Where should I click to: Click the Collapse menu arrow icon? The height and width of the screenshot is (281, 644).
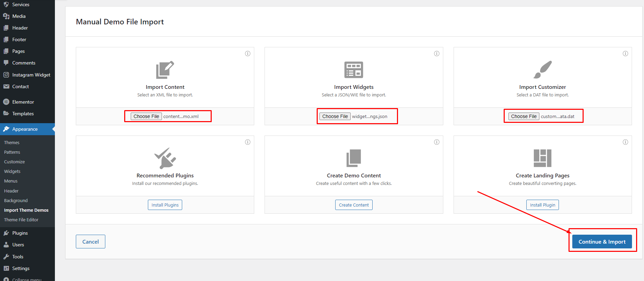pyautogui.click(x=6, y=279)
